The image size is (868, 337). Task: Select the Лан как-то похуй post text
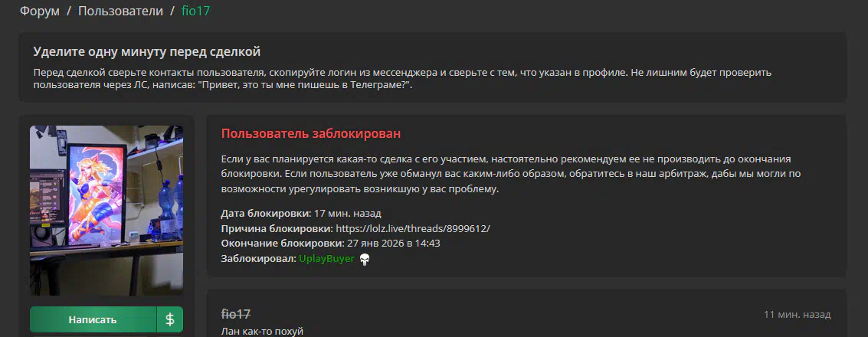(263, 332)
